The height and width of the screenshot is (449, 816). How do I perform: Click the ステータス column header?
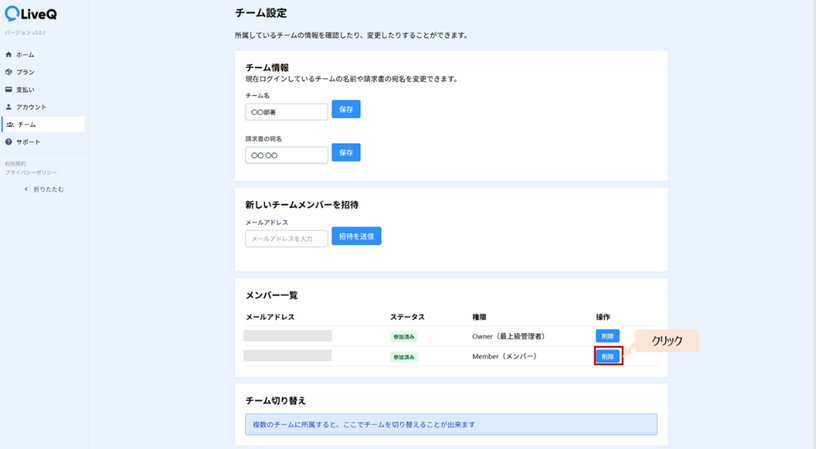[407, 317]
